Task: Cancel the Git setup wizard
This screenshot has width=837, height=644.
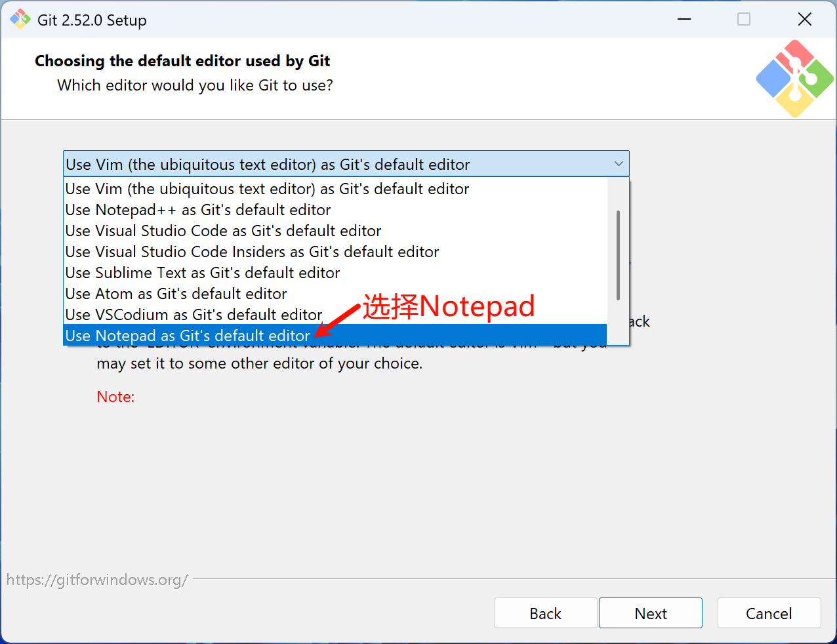Action: tap(769, 613)
